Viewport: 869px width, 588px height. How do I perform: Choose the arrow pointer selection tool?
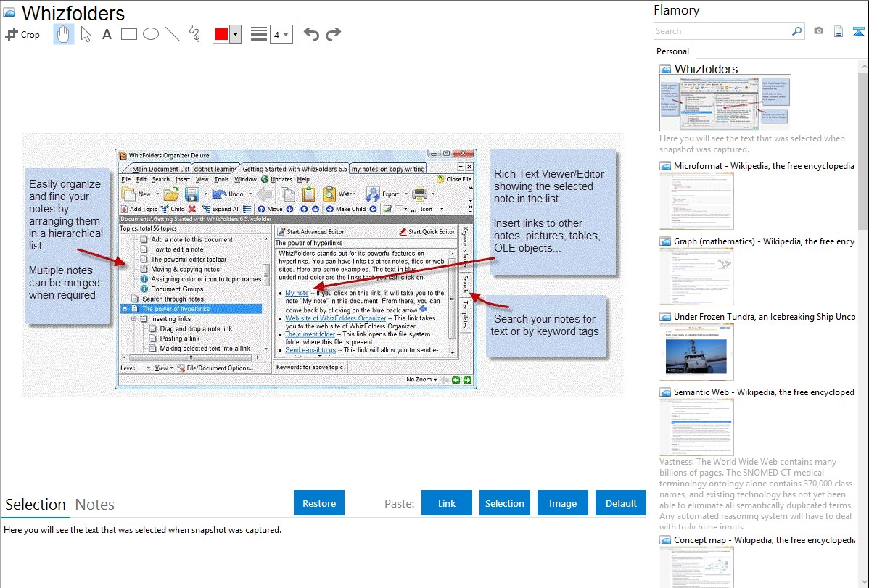tap(86, 34)
